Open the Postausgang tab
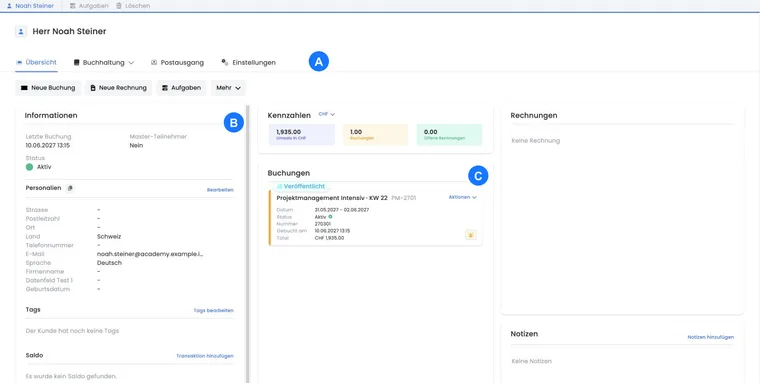 (177, 63)
